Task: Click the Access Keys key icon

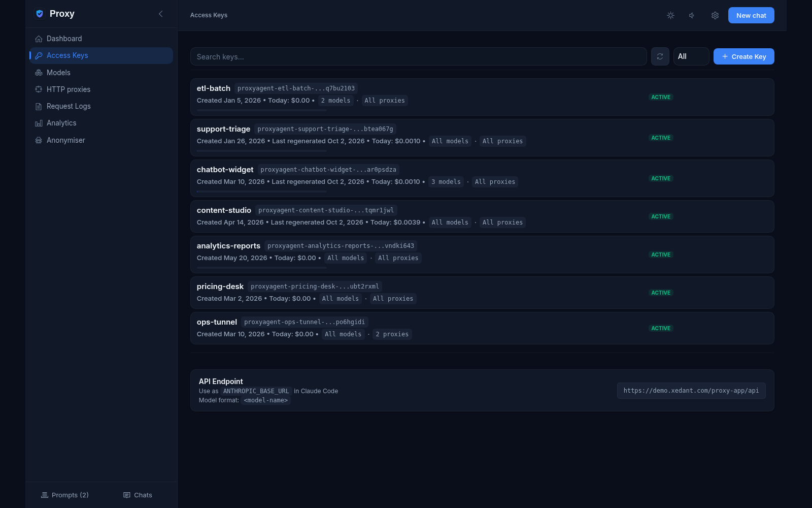Action: pyautogui.click(x=39, y=55)
